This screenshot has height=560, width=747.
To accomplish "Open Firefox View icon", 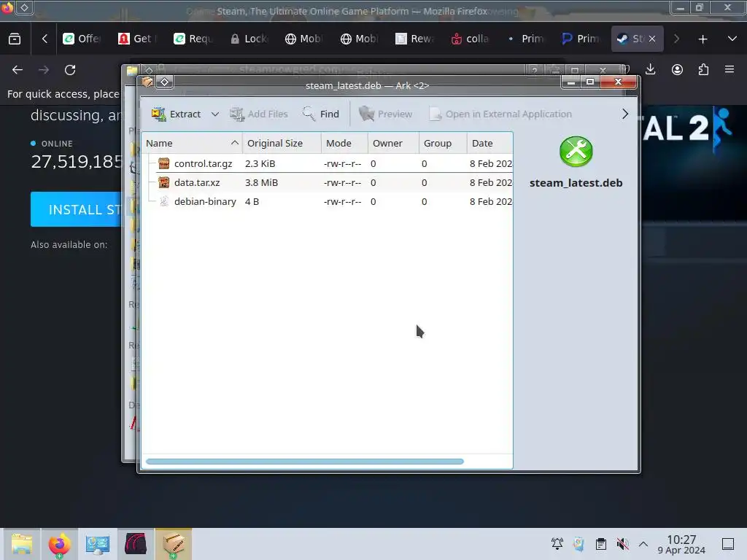I will pyautogui.click(x=15, y=39).
